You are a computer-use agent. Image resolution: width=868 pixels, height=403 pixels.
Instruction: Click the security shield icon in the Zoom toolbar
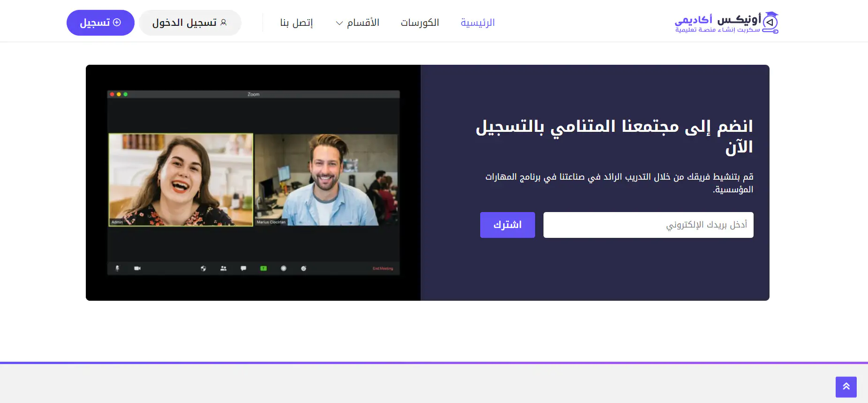pos(203,268)
